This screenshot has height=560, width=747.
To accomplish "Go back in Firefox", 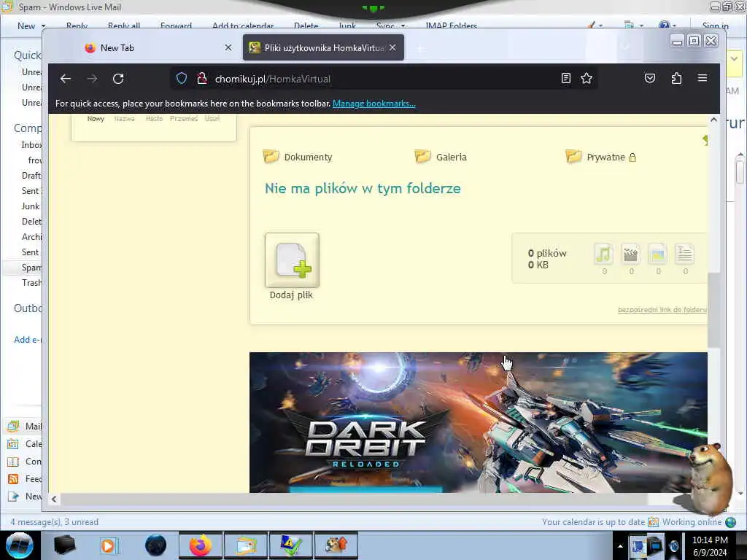I will [66, 79].
